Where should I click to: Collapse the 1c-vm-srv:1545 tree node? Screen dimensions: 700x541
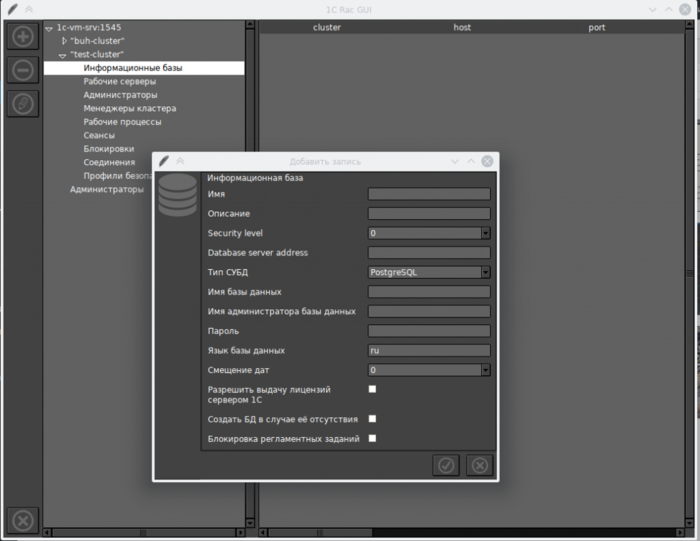(49, 29)
